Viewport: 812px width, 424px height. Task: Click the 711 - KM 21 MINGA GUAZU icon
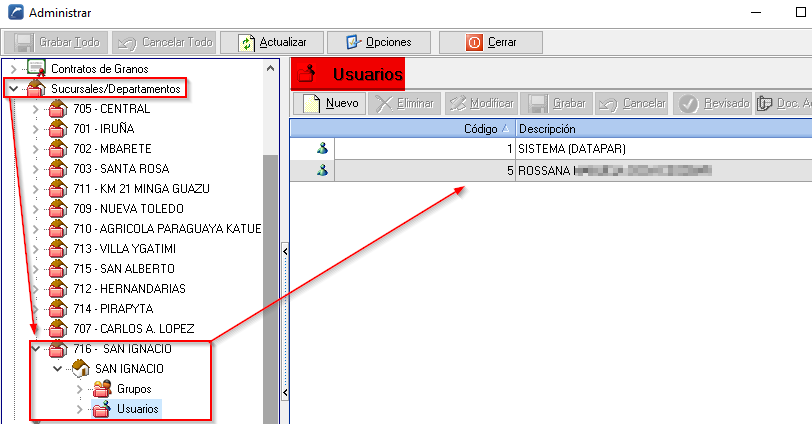point(58,188)
